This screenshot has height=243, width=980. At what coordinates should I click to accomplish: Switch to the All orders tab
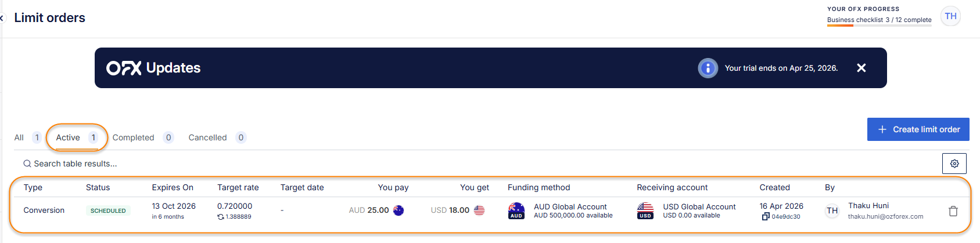click(x=19, y=137)
